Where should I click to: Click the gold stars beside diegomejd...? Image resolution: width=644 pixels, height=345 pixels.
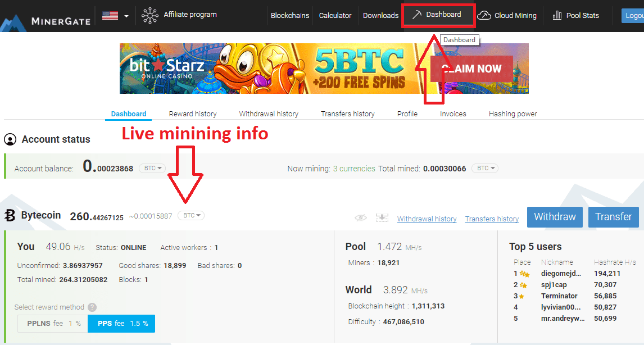pyautogui.click(x=524, y=274)
